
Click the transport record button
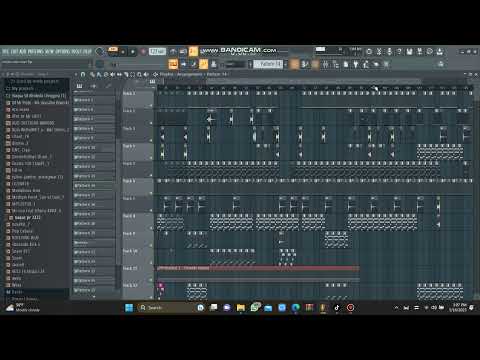click(143, 52)
